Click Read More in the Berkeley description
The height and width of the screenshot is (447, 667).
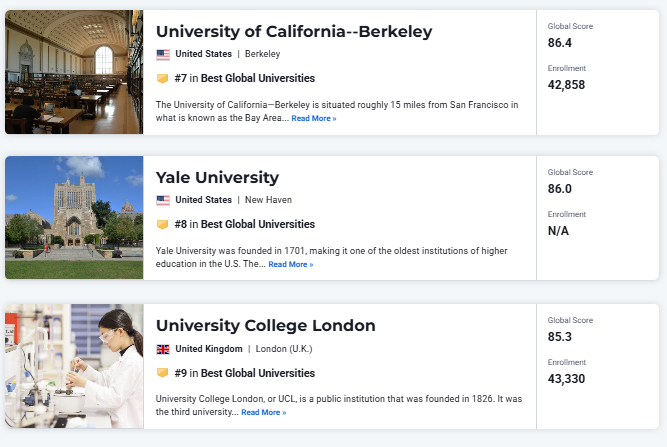(x=314, y=119)
